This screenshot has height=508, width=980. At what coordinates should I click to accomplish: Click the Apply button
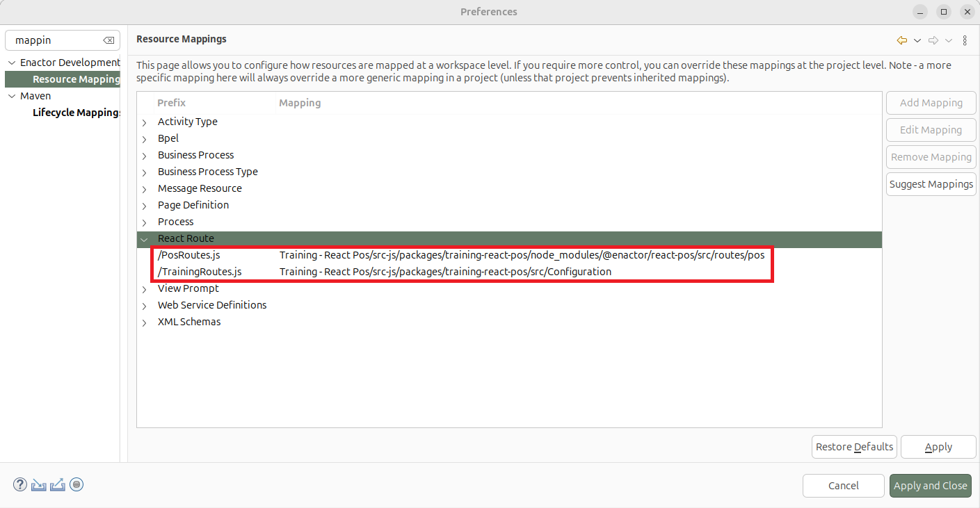coord(938,447)
